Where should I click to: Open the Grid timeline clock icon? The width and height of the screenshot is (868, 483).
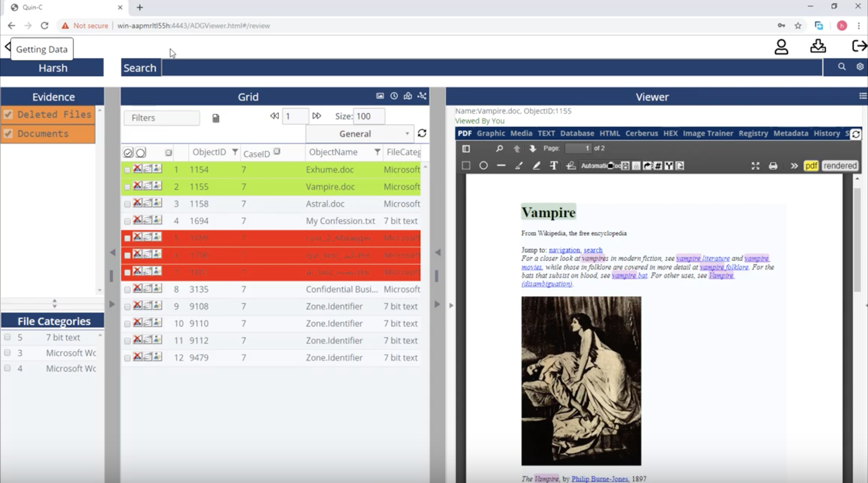pos(394,96)
